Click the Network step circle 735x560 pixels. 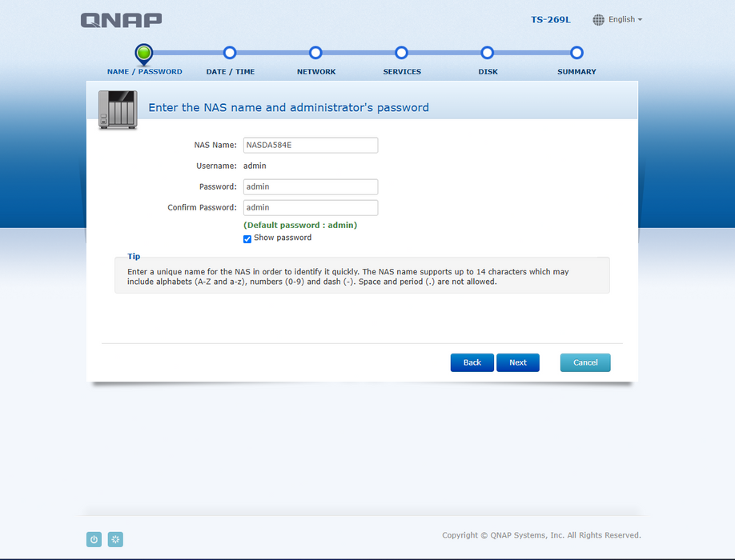315,53
